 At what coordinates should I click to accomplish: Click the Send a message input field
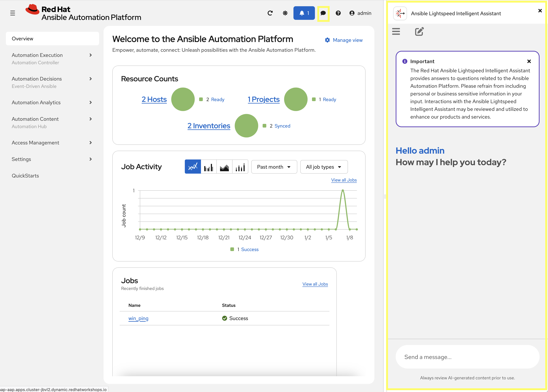tap(467, 357)
